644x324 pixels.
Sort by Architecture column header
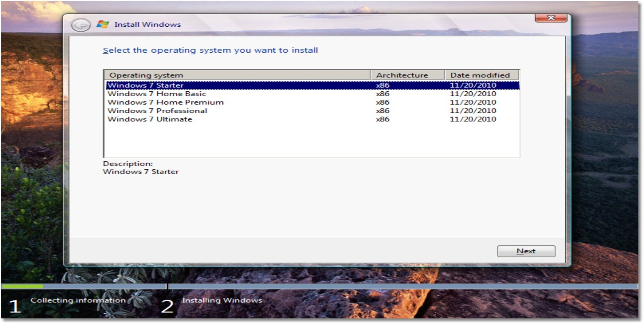tap(407, 75)
